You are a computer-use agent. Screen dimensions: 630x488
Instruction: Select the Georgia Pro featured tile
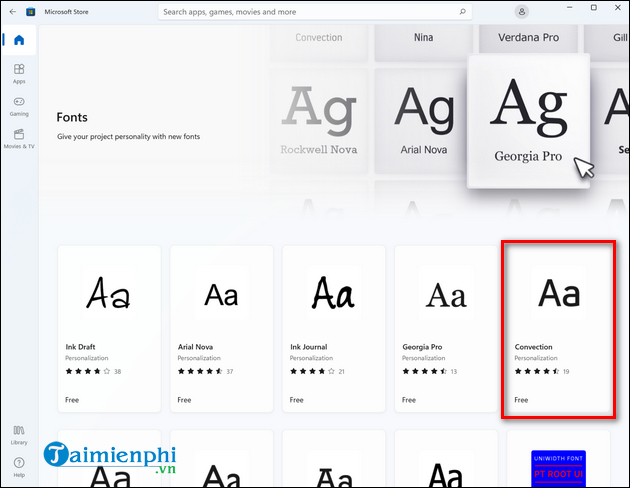[x=528, y=121]
